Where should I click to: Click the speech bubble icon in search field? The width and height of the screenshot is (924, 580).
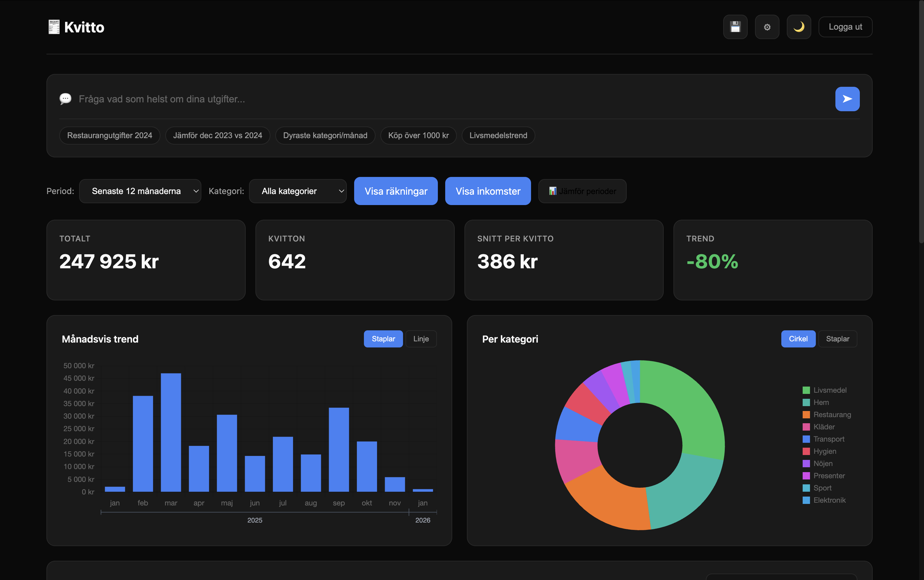(65, 99)
